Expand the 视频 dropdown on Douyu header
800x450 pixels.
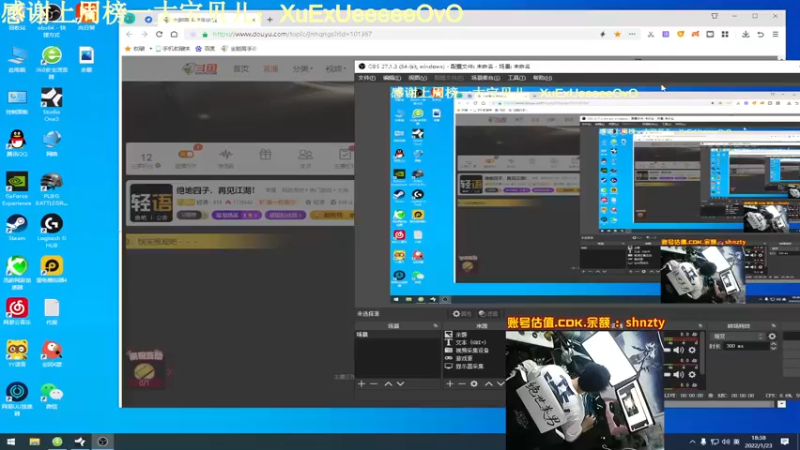pos(335,69)
